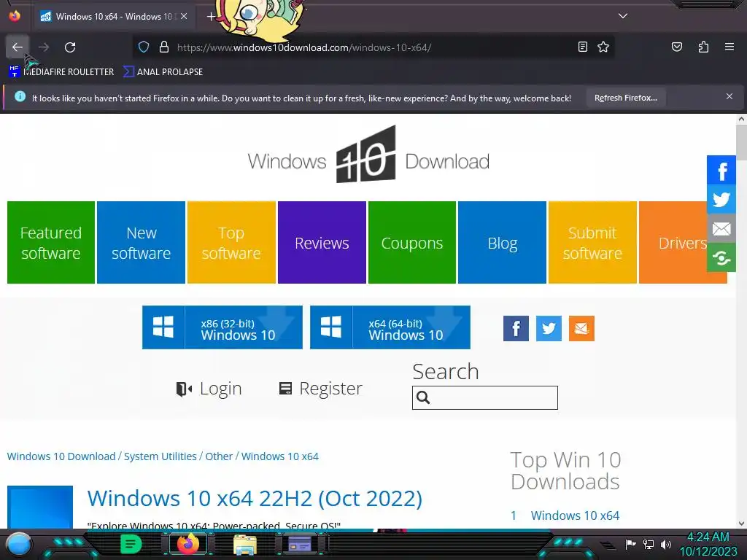Click the blue Windows 10 x64 thumbnail
The width and height of the screenshot is (747, 560).
point(40,507)
